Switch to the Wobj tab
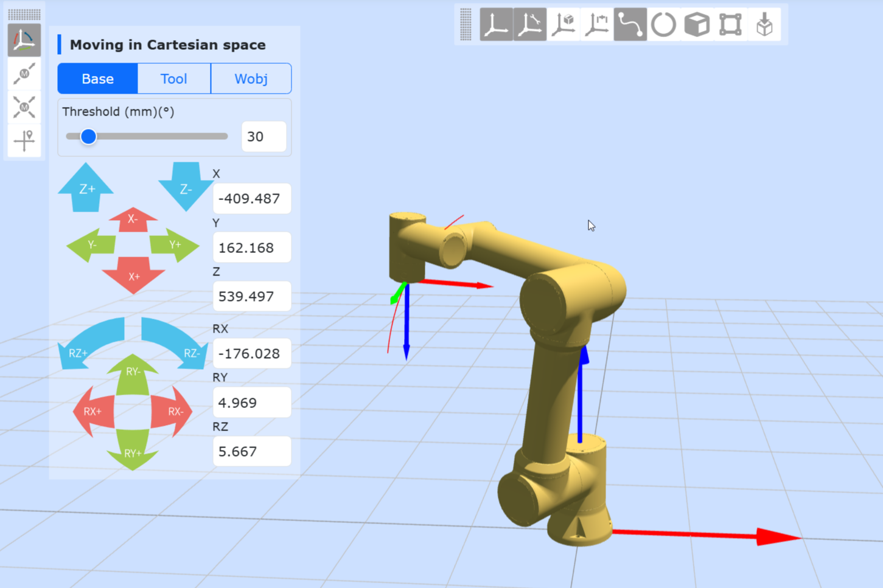The height and width of the screenshot is (588, 883). (x=251, y=79)
